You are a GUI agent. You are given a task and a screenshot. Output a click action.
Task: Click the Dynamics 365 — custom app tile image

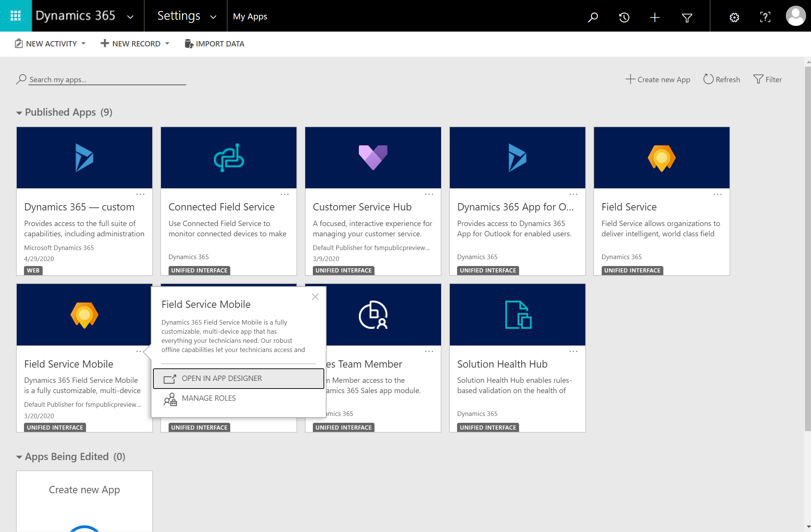pyautogui.click(x=84, y=158)
